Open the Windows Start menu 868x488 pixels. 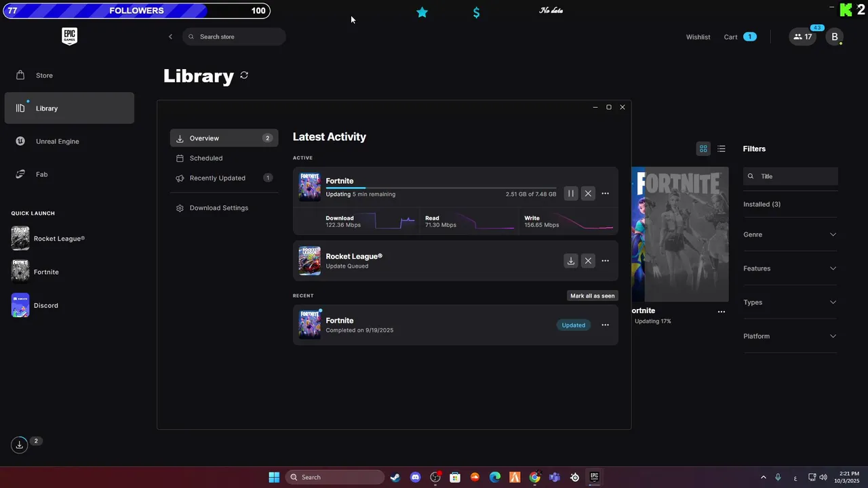274,477
